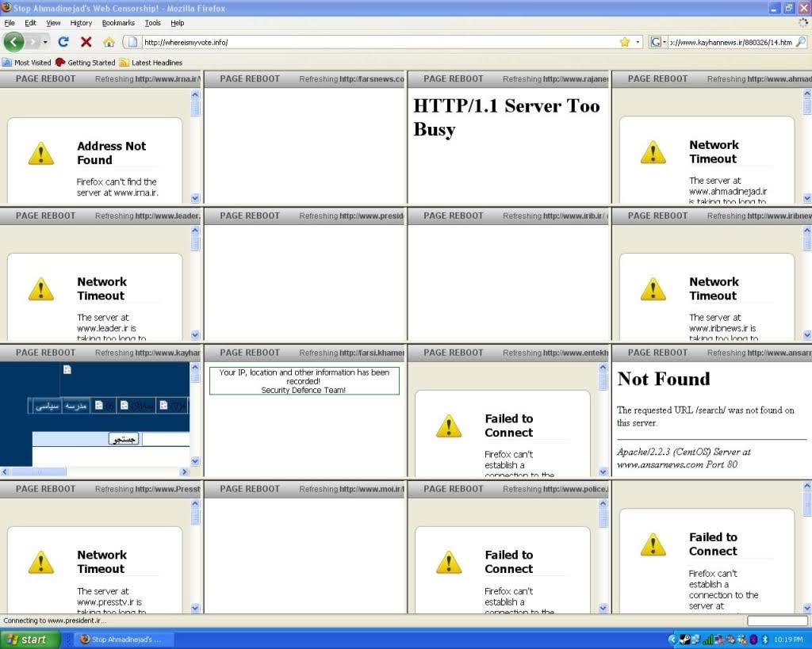The image size is (812, 649).
Task: Click the Steam icon in the system tray
Action: coord(684,639)
